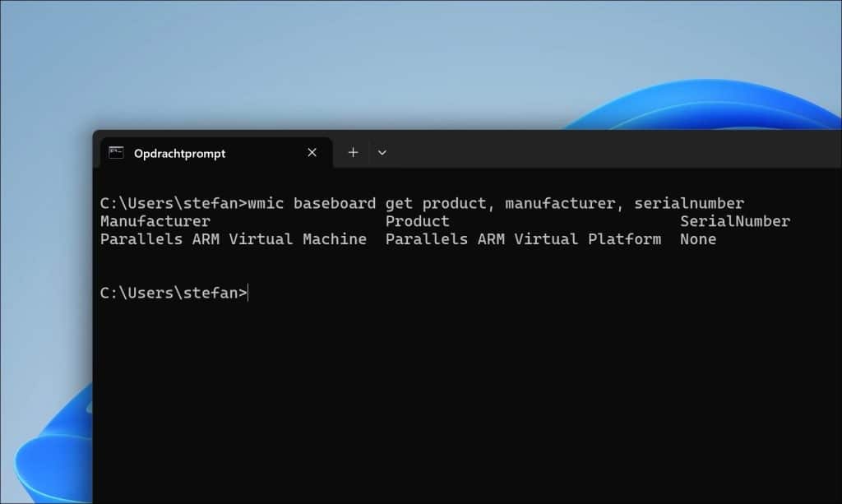842x504 pixels.
Task: Click 'Parallels ARM Virtual Platform' value
Action: [524, 239]
